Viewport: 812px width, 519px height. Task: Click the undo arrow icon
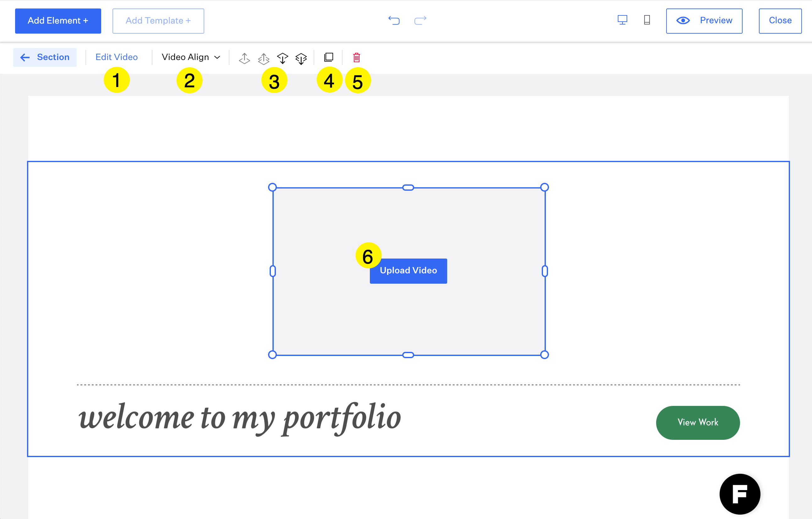393,20
